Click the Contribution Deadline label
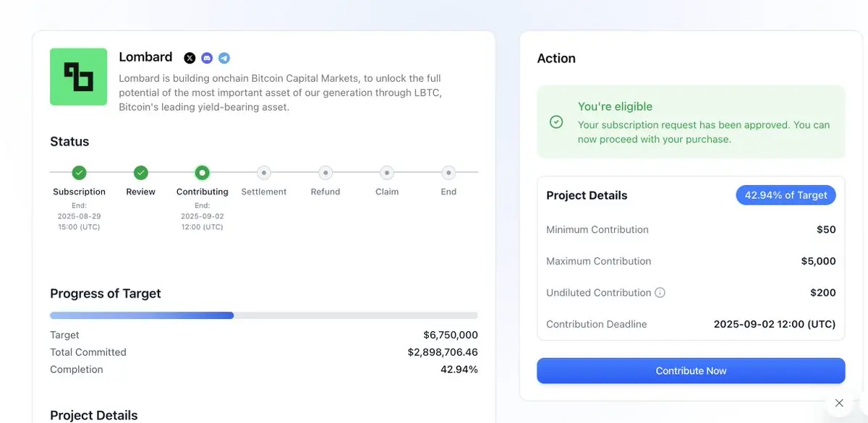Screen dimensions: 868x423 tap(597, 324)
